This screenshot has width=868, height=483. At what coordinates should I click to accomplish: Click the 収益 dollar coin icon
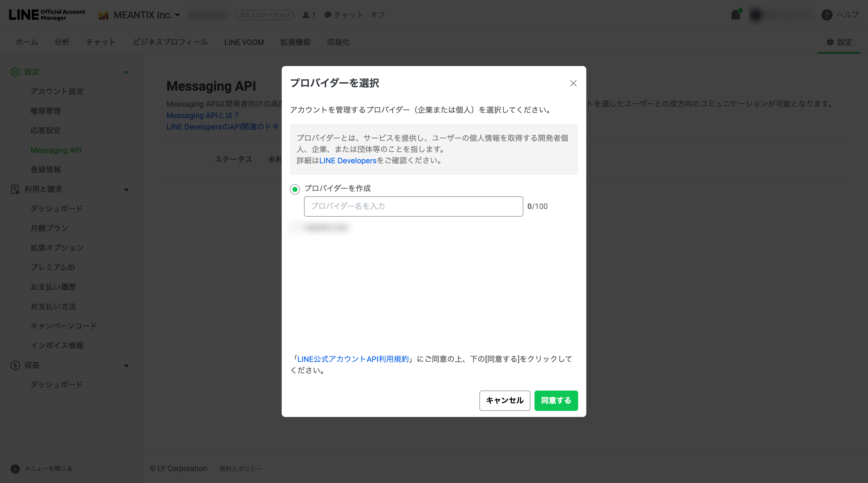coord(15,365)
